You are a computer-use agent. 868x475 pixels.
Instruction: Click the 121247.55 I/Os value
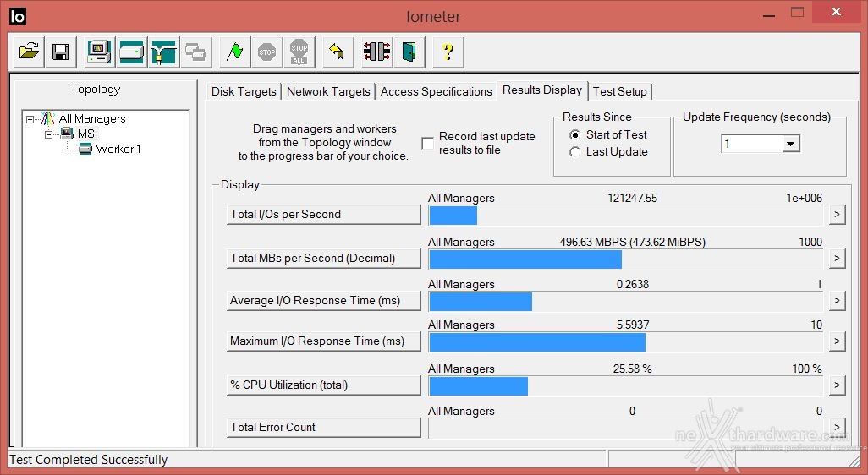tap(632, 198)
